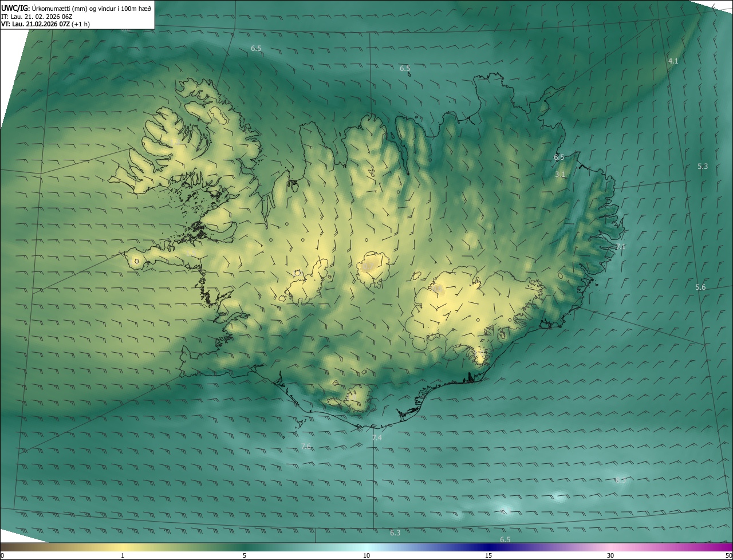Click the 4.1 value label on the map
733x560 pixels.
point(673,61)
